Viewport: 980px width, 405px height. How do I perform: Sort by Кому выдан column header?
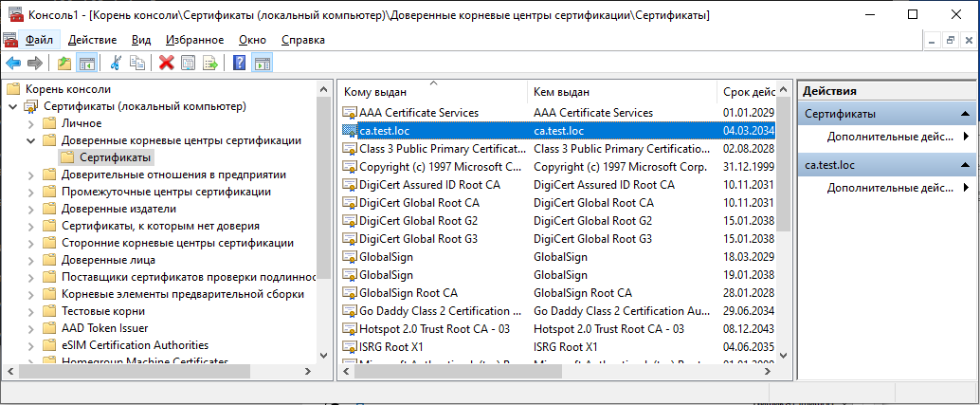point(431,92)
